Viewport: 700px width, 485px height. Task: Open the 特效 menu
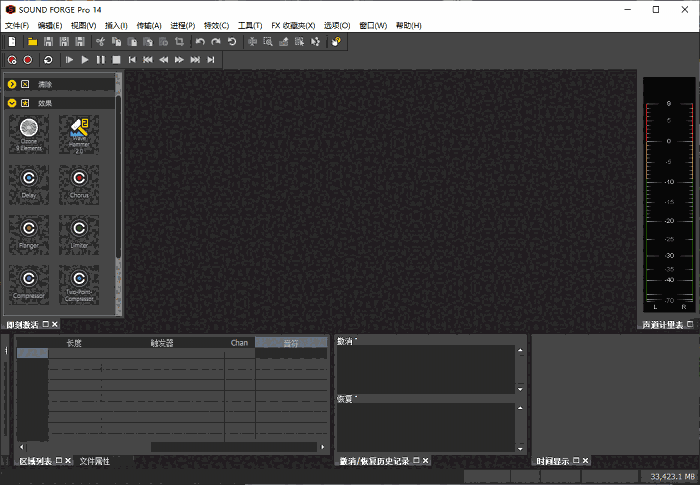[215, 25]
